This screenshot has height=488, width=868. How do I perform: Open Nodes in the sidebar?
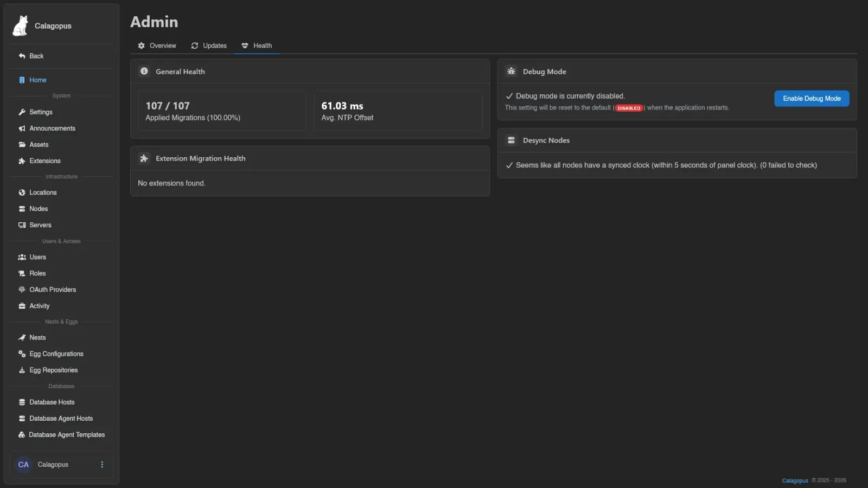[x=61, y=209]
